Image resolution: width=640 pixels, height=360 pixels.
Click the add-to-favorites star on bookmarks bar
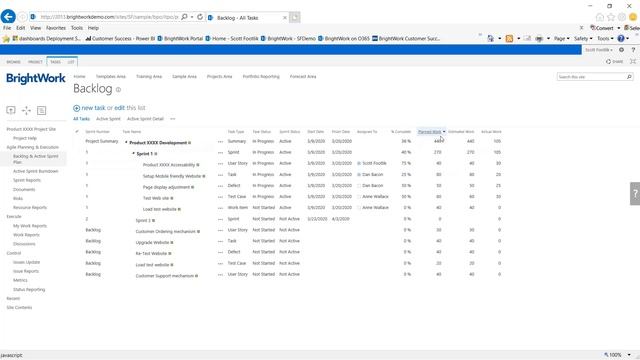(x=6, y=39)
